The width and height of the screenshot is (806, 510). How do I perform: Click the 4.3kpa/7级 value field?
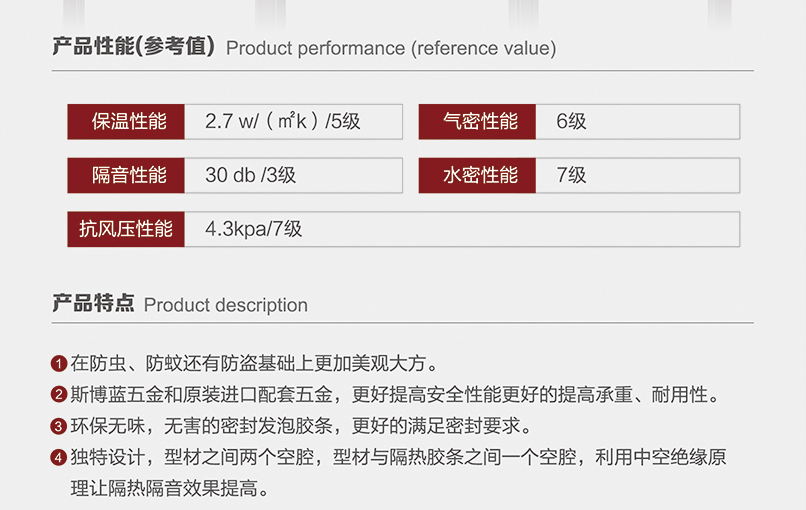(462, 229)
